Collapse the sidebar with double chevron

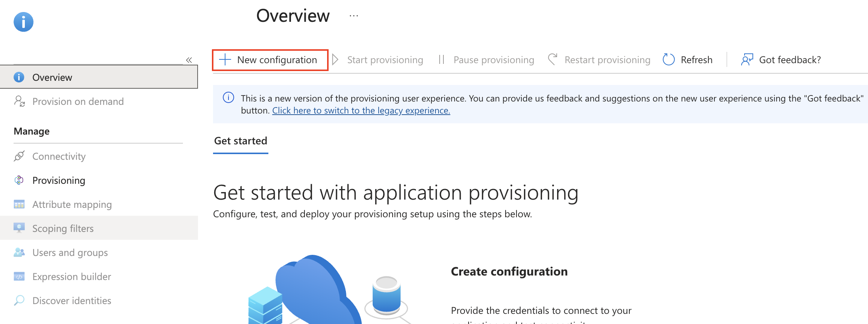[189, 60]
